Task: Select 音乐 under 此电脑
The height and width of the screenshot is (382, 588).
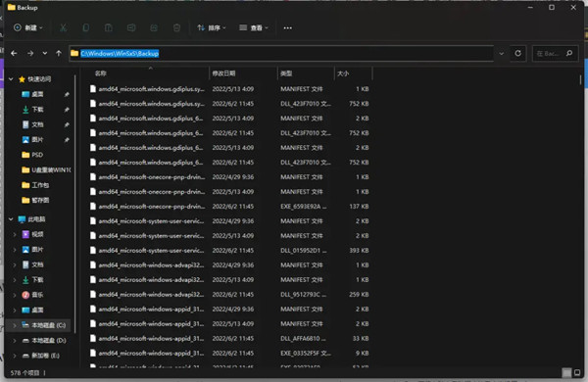Action: click(32, 295)
